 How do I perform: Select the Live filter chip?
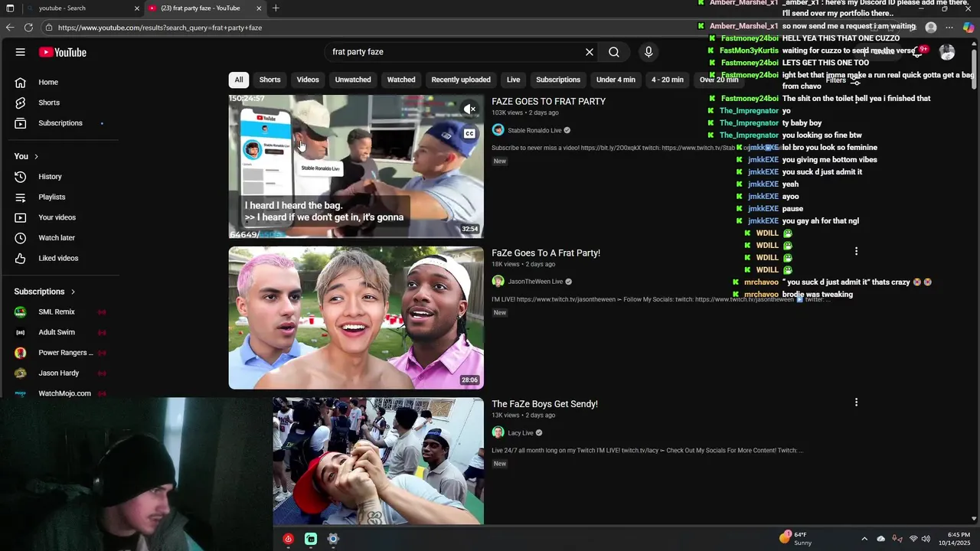click(513, 80)
